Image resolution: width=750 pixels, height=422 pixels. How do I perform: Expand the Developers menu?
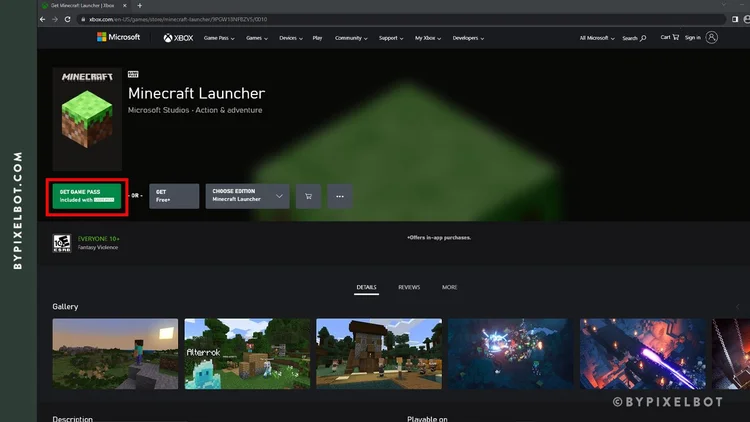[x=468, y=38]
